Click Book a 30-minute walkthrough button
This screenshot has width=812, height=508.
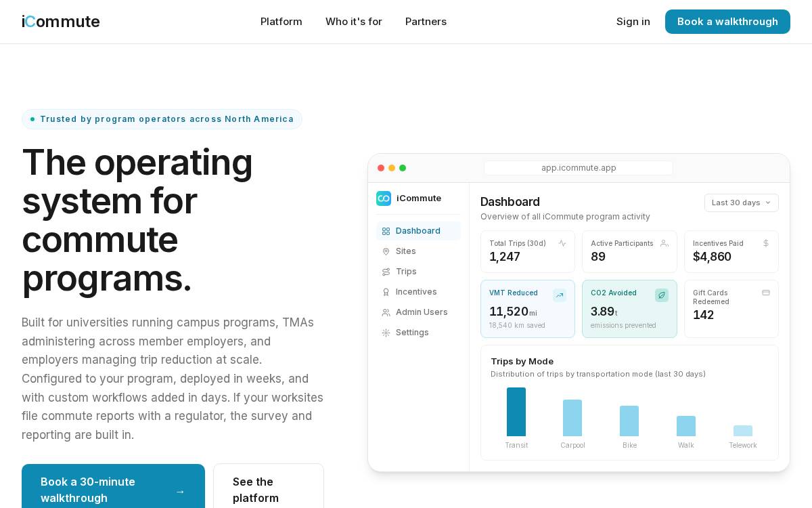(x=113, y=486)
